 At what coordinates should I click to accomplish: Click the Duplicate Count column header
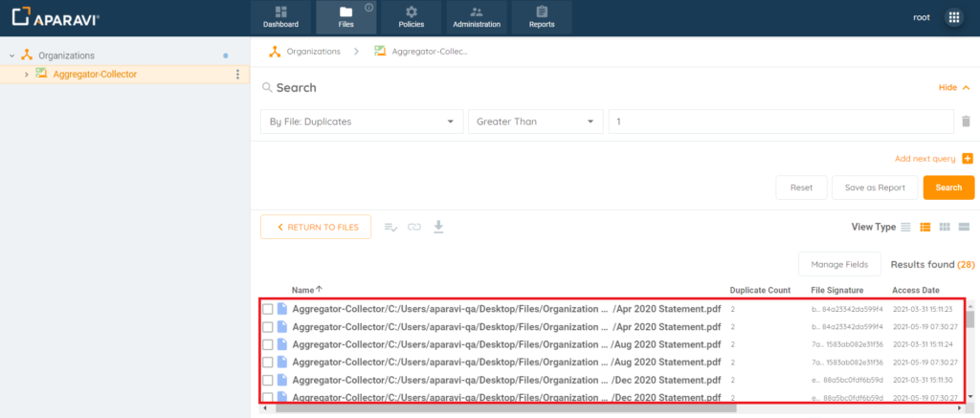pos(760,290)
